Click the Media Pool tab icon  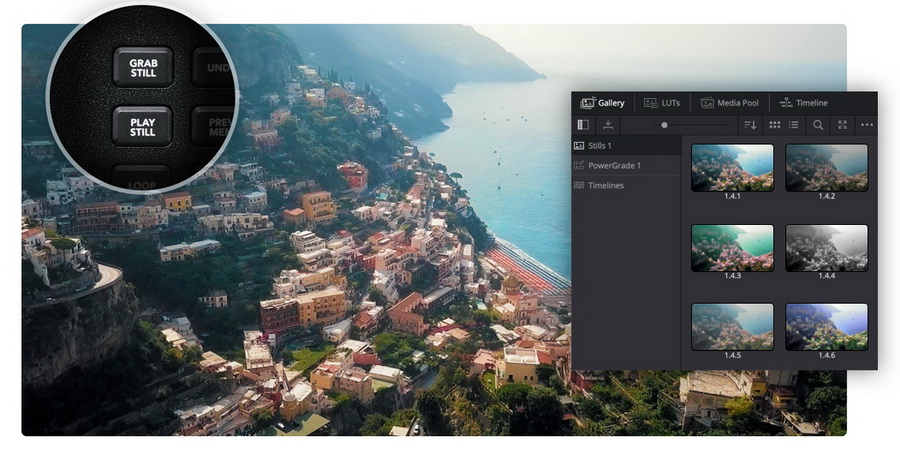707,103
